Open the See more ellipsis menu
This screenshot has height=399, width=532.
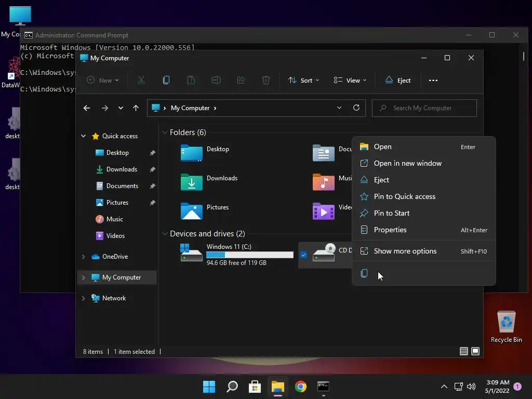tap(433, 81)
